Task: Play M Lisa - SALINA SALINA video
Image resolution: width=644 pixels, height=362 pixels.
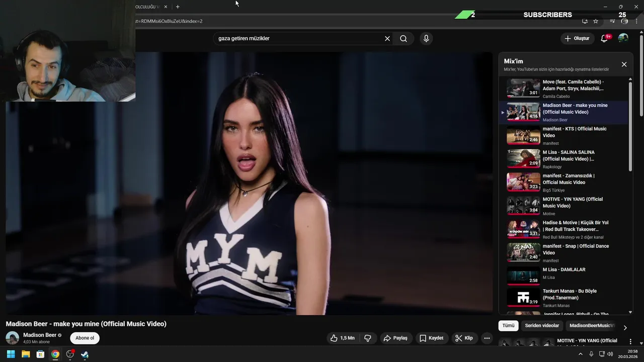Action: (563, 159)
